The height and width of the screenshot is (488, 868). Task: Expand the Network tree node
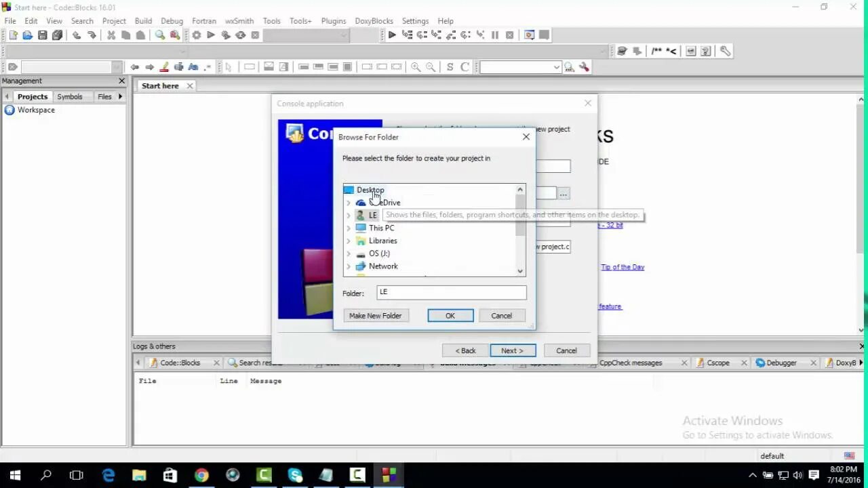coord(349,266)
